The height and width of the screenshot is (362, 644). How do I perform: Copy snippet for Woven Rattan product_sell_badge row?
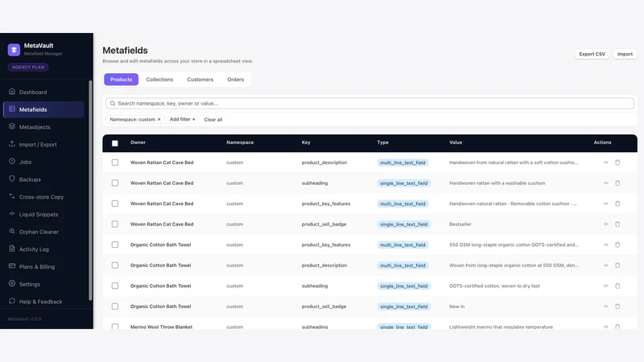click(x=605, y=224)
